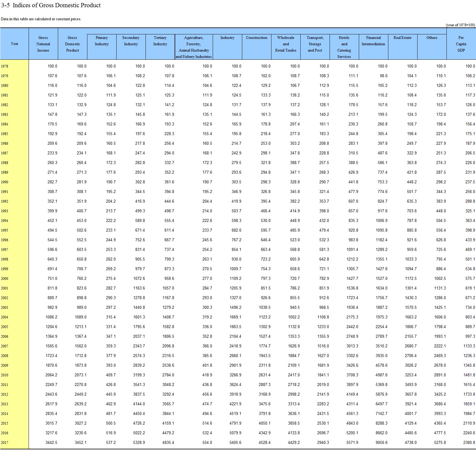The image size is (476, 459).
Task: Click the 1997 GDP value 603.5
Action: [81, 249]
